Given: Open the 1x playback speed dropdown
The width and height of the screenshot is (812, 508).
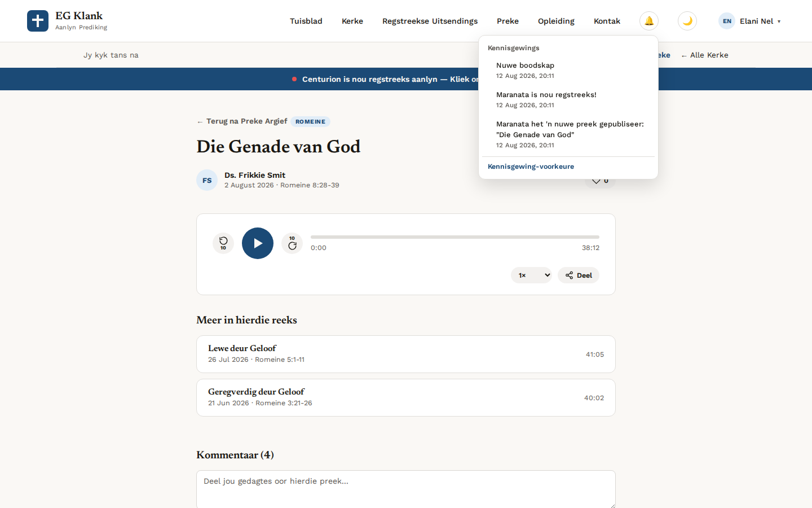Looking at the screenshot, I should click(x=531, y=275).
